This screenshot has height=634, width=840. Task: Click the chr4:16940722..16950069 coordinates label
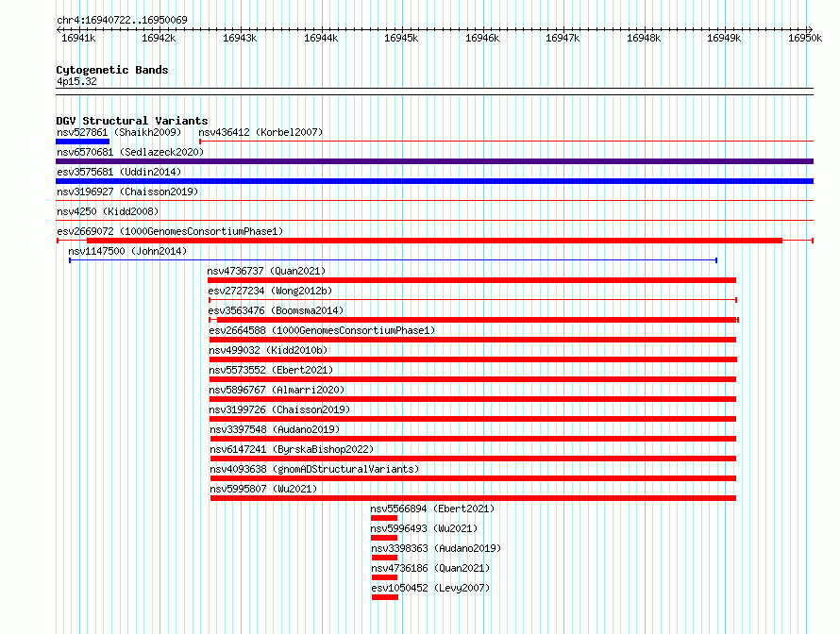click(122, 20)
